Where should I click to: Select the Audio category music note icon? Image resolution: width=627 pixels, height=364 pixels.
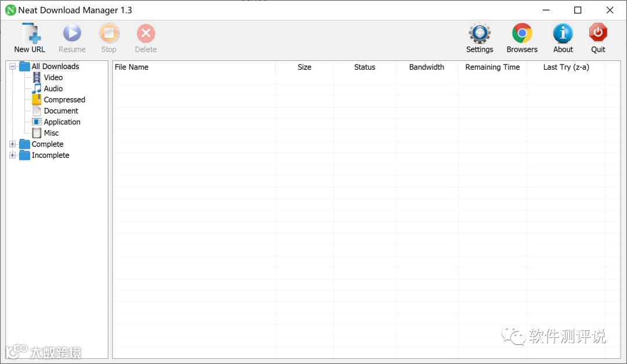coord(37,88)
